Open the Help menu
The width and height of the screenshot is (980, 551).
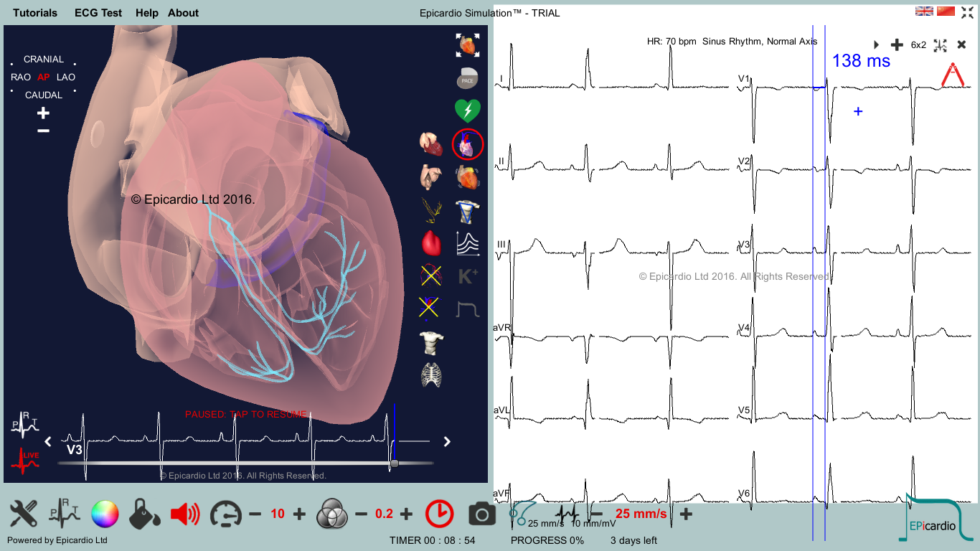[x=147, y=13]
